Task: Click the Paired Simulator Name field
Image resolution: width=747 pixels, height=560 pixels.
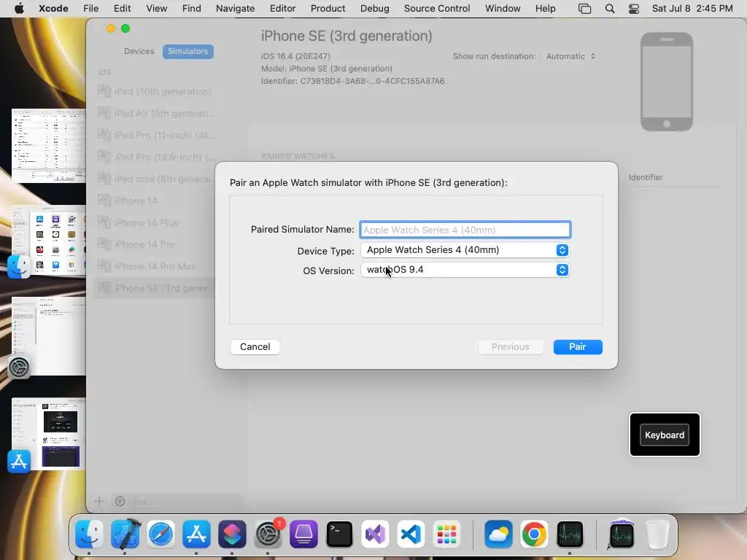Action: pyautogui.click(x=465, y=230)
